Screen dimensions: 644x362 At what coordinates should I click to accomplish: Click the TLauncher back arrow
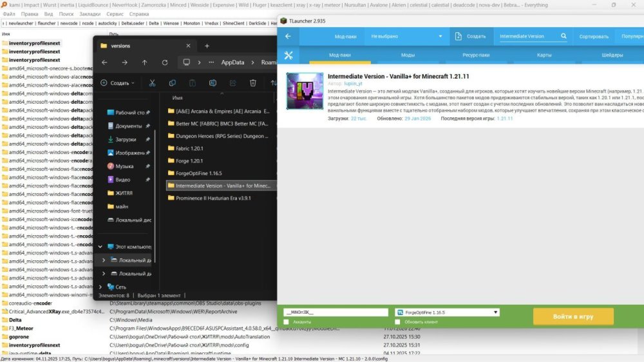click(x=288, y=36)
